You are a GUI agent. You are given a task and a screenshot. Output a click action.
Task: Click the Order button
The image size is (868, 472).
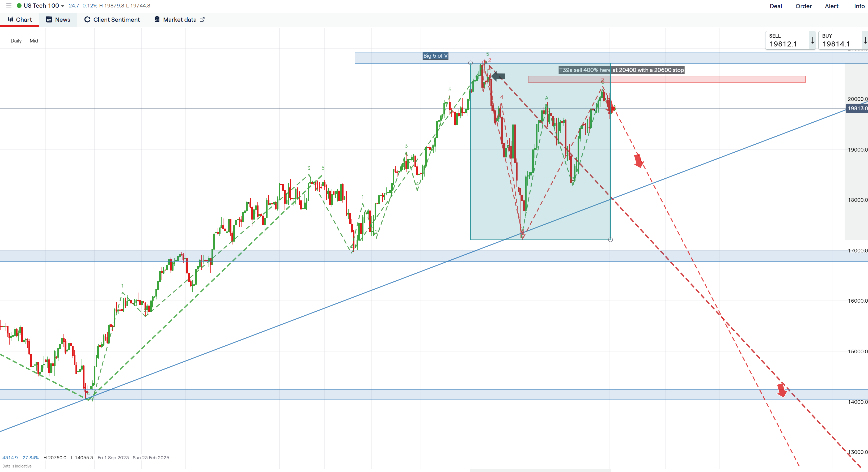pos(804,6)
